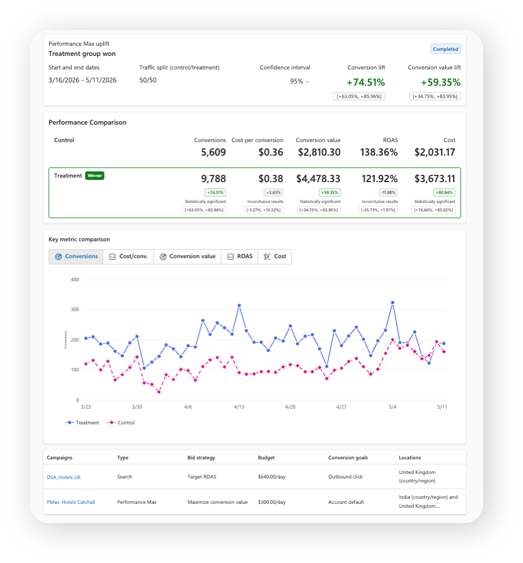Click the Performance Max type cell
This screenshot has height=563, width=523.
coord(137,502)
